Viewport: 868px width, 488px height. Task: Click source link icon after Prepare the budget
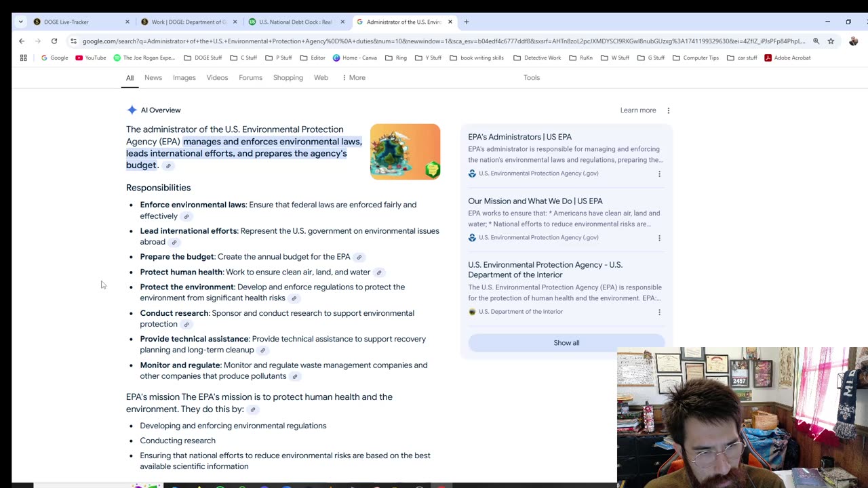pyautogui.click(x=359, y=258)
